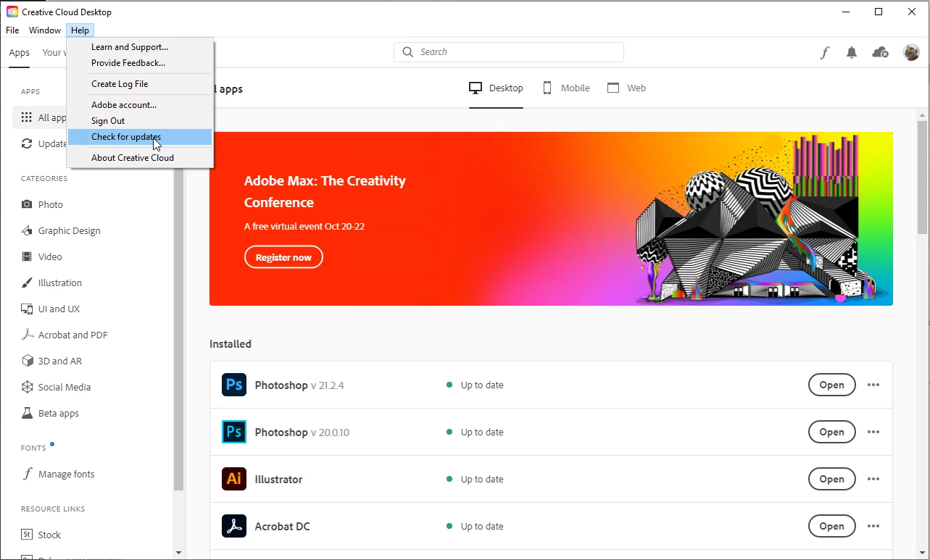The image size is (930, 560).
Task: Click the All apps grid icon
Action: pyautogui.click(x=27, y=117)
